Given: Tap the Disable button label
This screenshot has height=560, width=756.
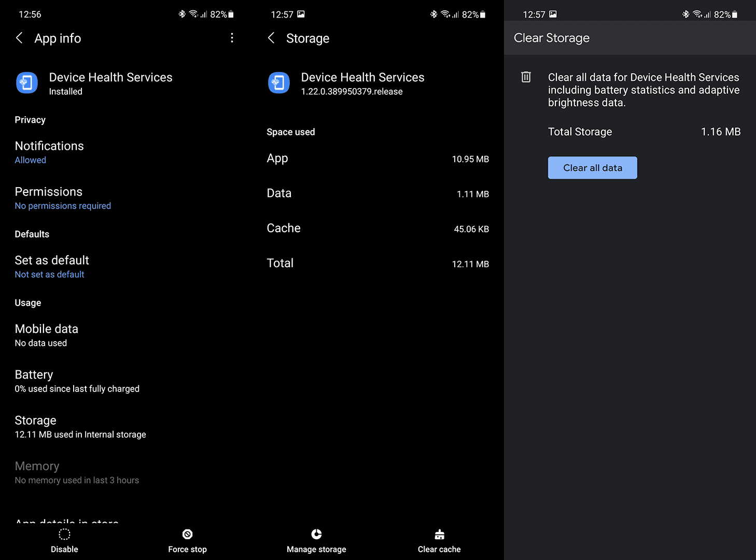Looking at the screenshot, I should coord(64,549).
